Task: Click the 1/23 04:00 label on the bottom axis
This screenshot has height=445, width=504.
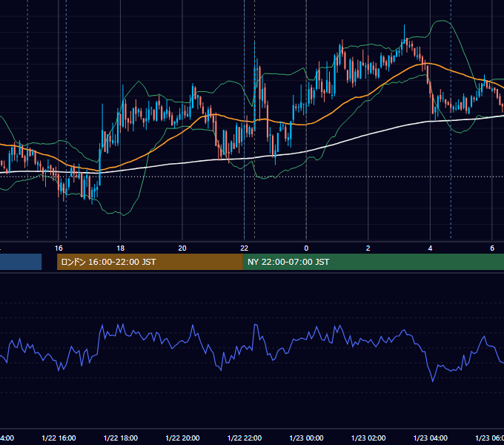Action: (430, 438)
